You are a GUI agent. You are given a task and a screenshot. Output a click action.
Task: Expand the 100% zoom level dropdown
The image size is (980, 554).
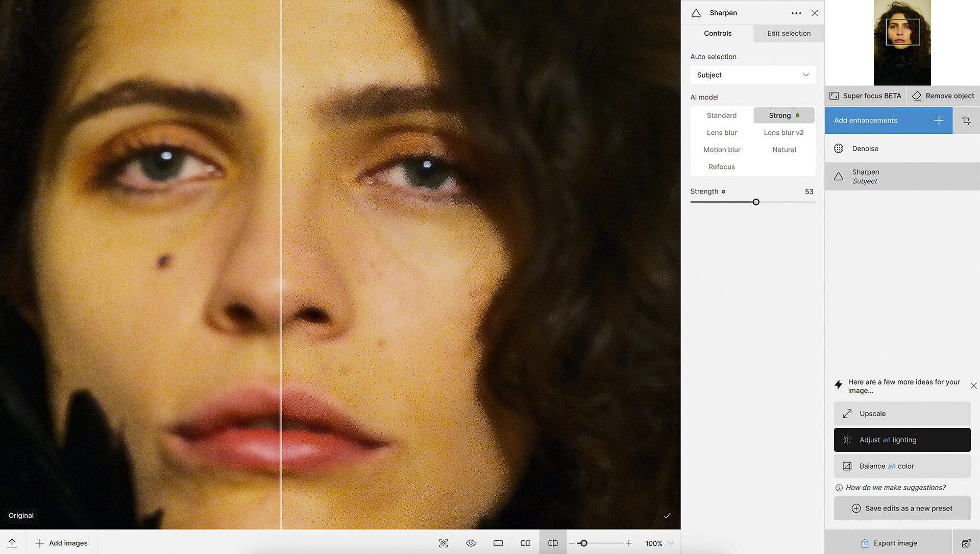(x=671, y=543)
